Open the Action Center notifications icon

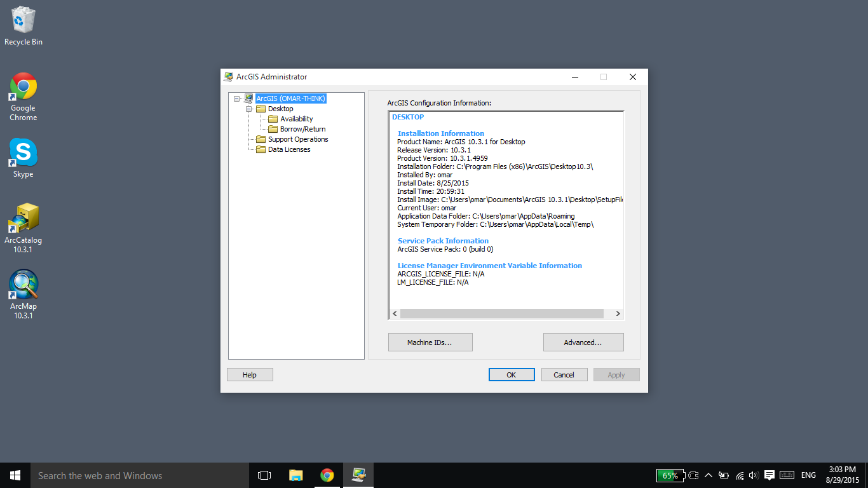point(769,475)
